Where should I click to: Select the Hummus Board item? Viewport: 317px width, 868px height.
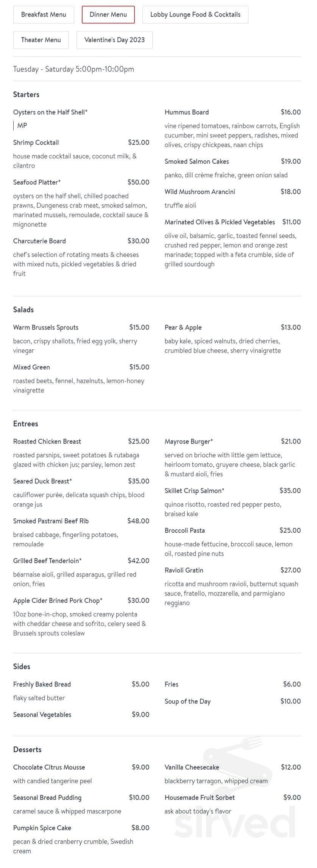186,112
